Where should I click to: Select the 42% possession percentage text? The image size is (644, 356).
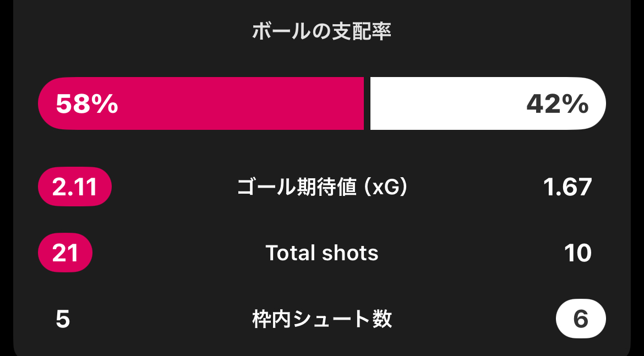(557, 103)
